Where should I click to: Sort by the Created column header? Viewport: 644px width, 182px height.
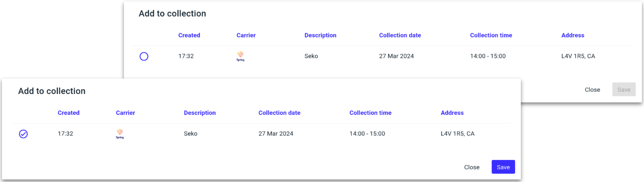[68, 113]
